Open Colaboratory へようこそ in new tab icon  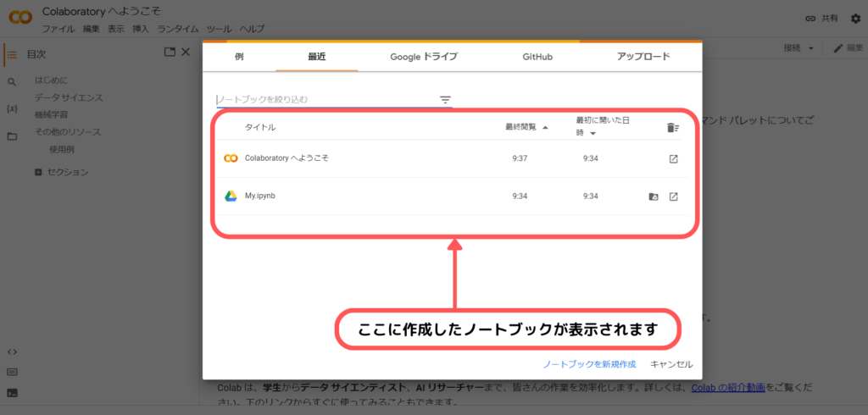tap(673, 159)
